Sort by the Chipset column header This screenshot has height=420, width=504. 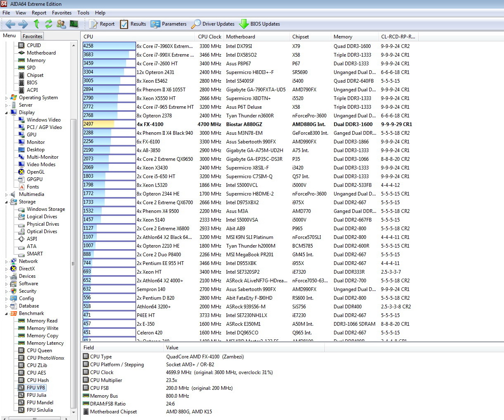(x=311, y=37)
